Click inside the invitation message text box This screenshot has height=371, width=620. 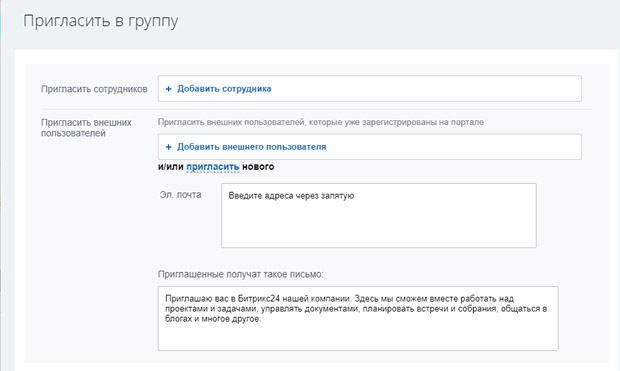[x=358, y=318]
